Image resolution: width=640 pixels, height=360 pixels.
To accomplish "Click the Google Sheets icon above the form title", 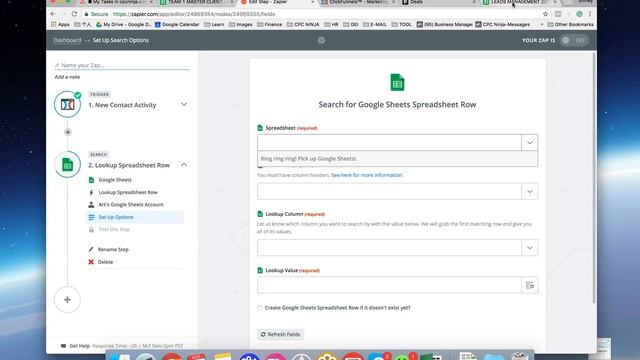I will pos(397,83).
